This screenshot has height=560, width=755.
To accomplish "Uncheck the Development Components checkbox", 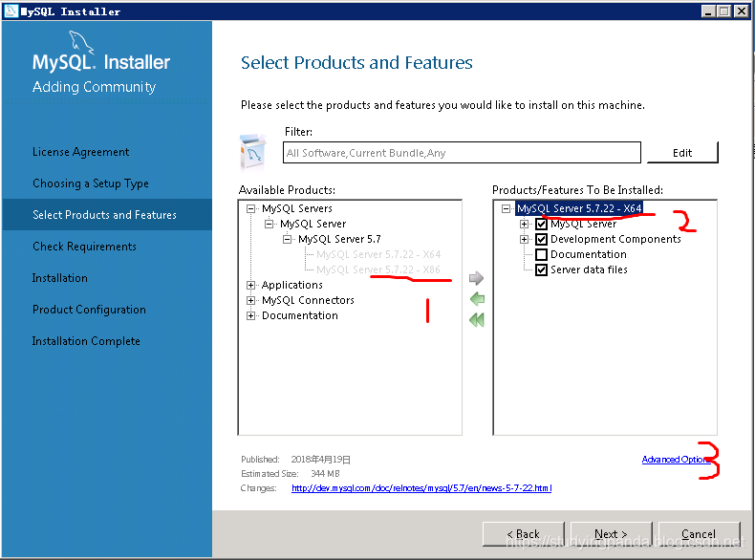I will pyautogui.click(x=541, y=239).
